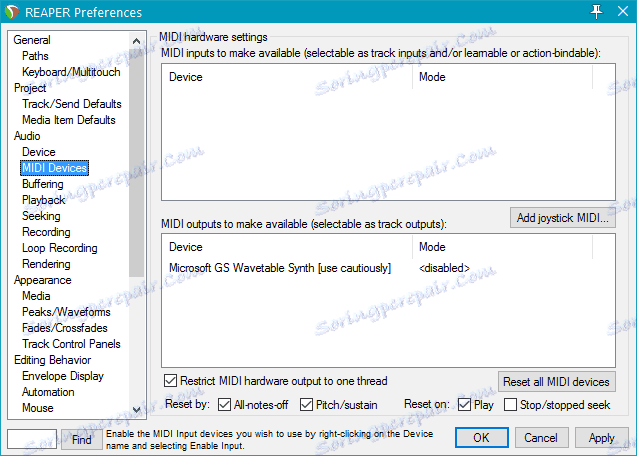Screen dimensions: 637x456
Task: Click the pin window icon in title bar
Action: point(596,11)
